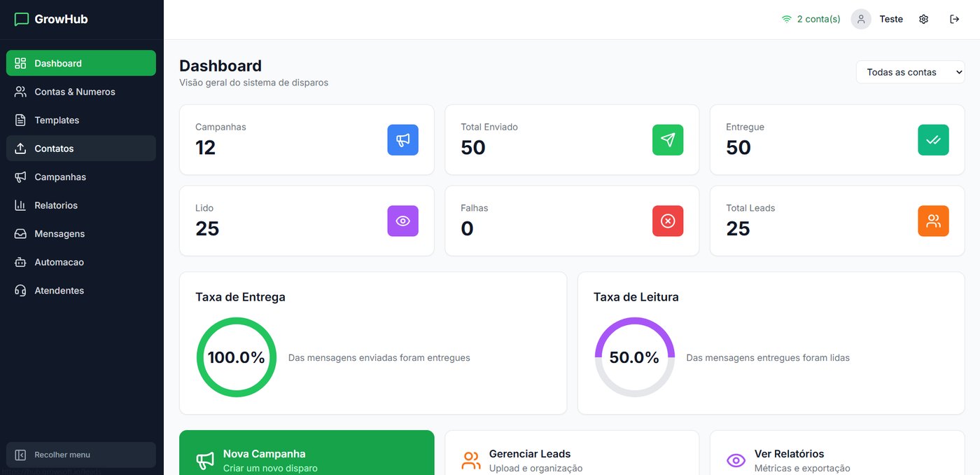Click the orange people Total Leads icon
The width and height of the screenshot is (980, 475).
point(933,221)
